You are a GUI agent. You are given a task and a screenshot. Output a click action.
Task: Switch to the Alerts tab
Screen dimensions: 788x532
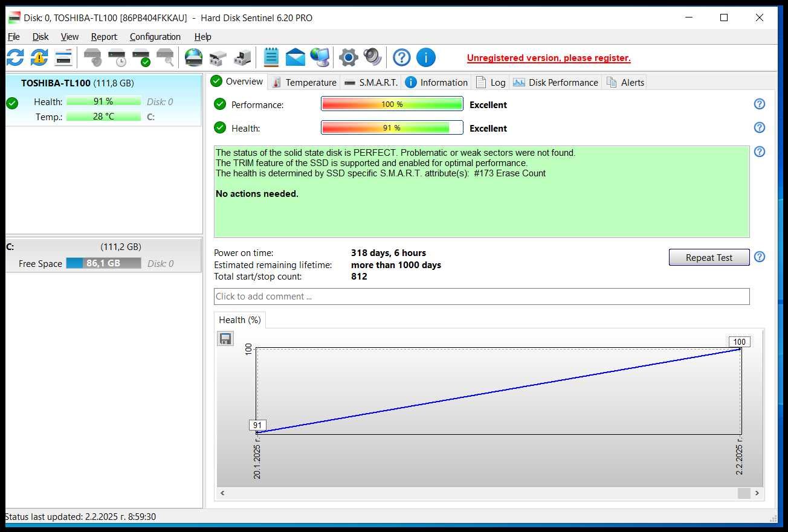625,82
